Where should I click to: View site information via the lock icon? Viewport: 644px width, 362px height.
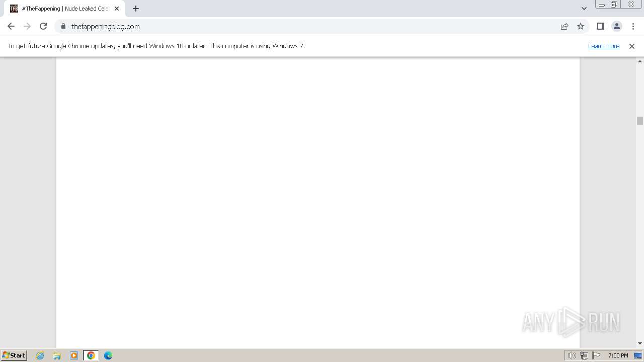(x=63, y=26)
